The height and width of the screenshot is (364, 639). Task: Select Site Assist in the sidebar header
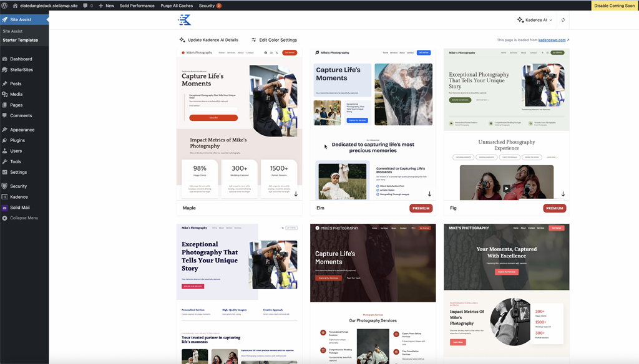[24, 19]
